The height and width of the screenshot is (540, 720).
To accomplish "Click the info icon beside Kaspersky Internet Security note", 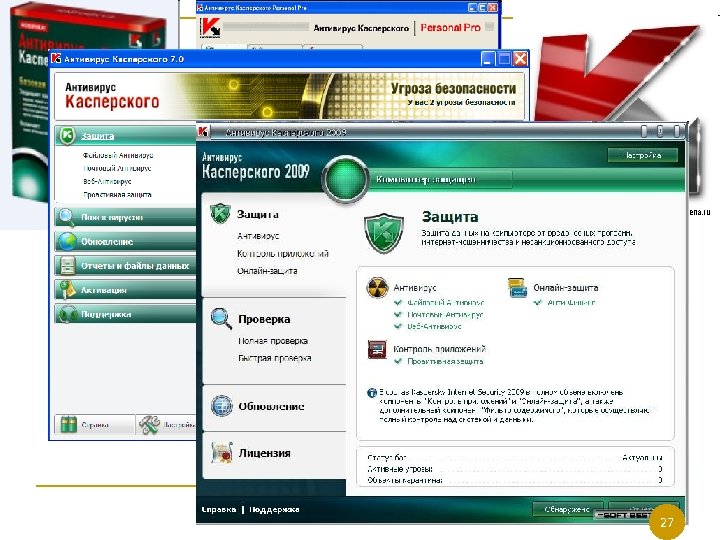I will pyautogui.click(x=371, y=393).
